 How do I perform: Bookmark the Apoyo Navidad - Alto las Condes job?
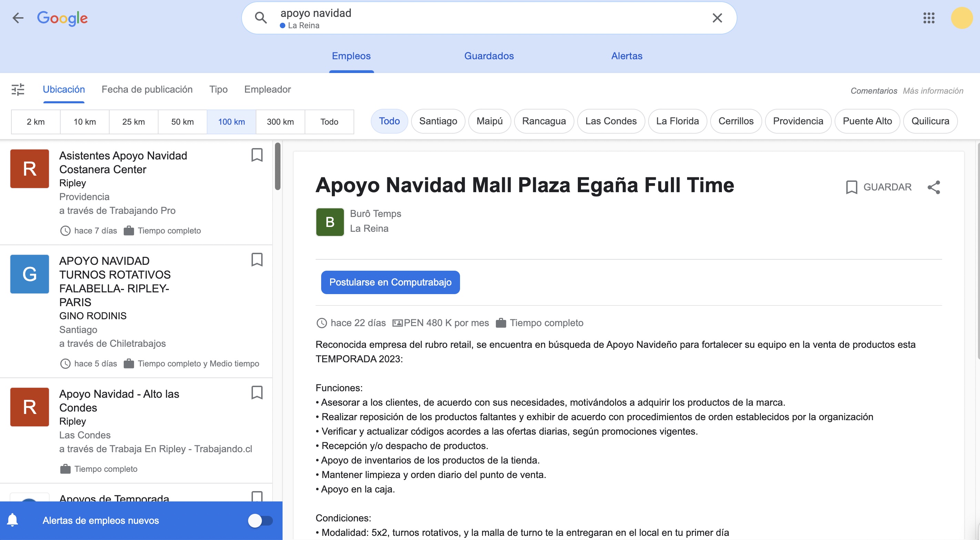point(257,393)
